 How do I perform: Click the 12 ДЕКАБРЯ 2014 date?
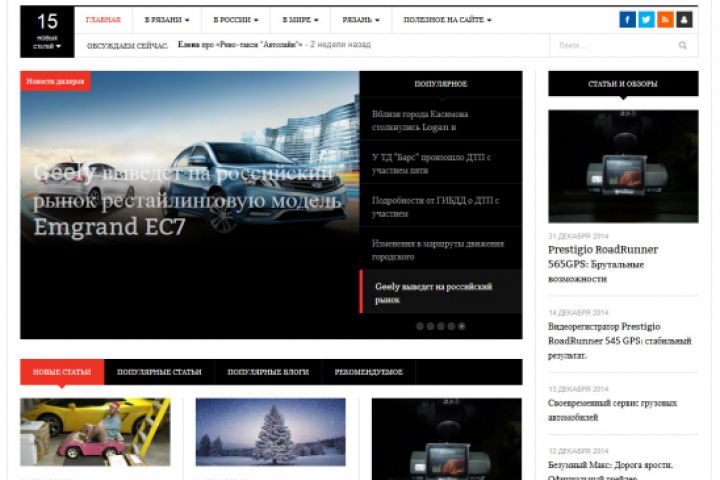578,451
